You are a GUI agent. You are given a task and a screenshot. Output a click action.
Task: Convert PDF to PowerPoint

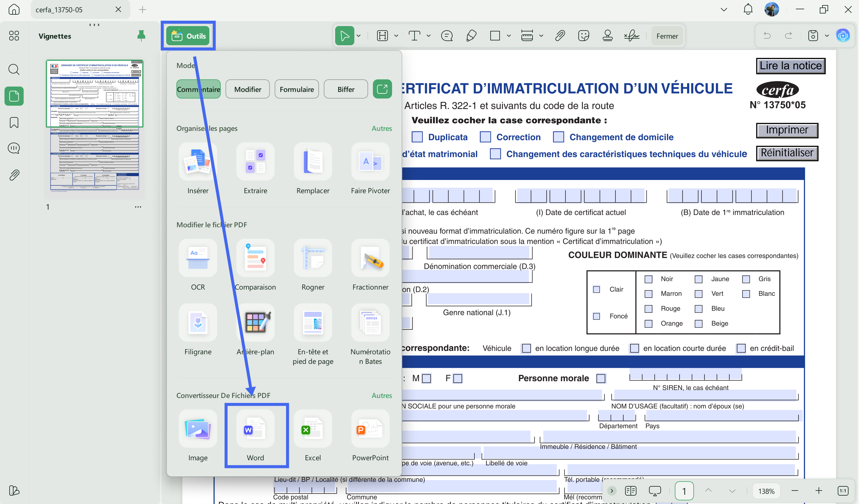point(370,429)
